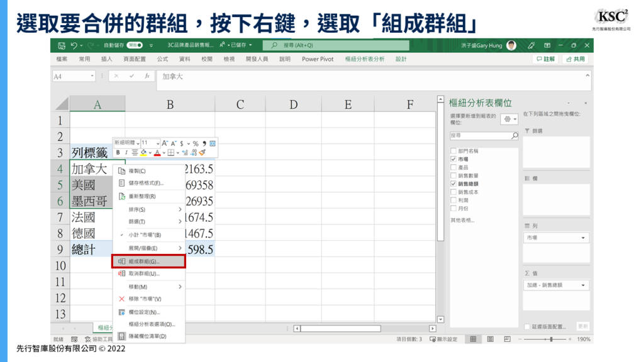Click the Italic I icon

tap(126, 153)
